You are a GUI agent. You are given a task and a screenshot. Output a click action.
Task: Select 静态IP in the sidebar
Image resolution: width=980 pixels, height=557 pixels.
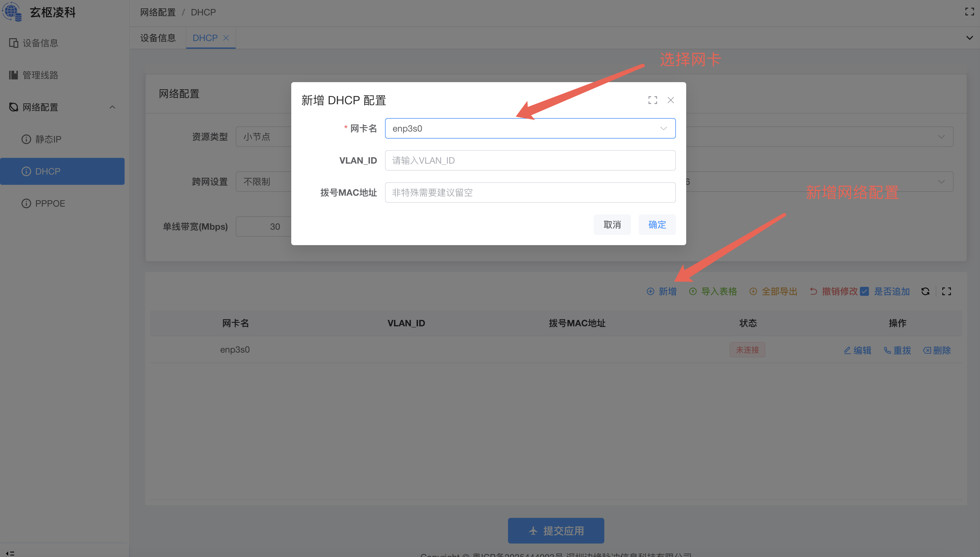[48, 139]
